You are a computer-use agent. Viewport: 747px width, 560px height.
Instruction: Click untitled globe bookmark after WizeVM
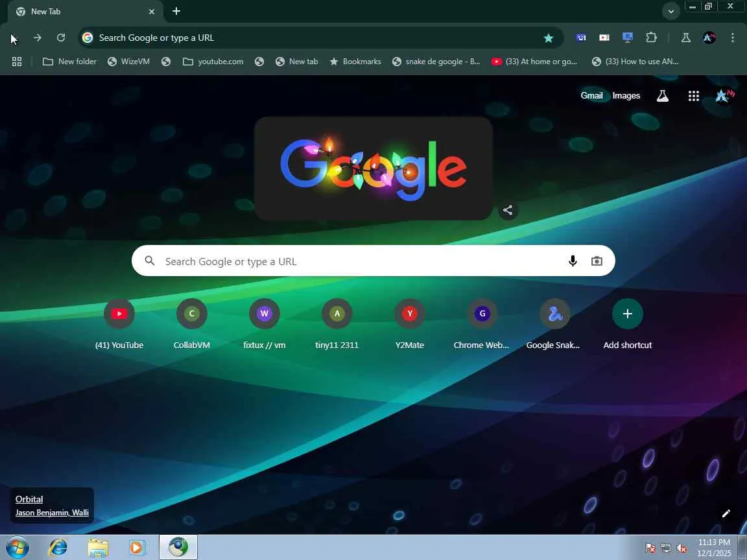pos(166,62)
